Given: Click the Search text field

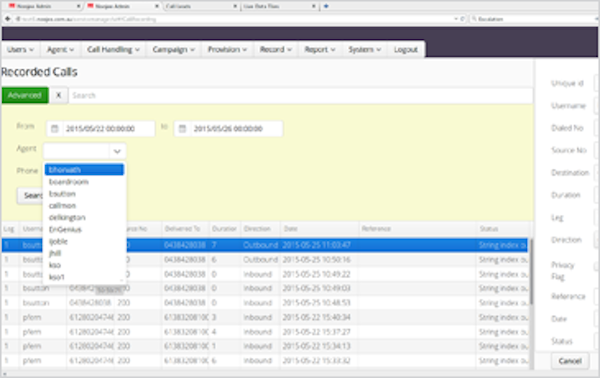Looking at the screenshot, I should (x=301, y=95).
